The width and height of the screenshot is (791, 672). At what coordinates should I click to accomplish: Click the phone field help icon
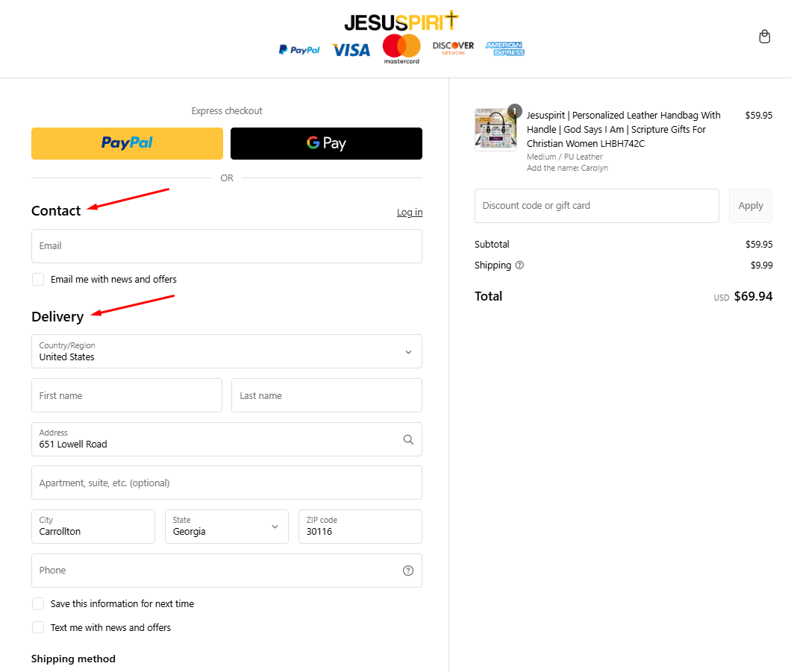408,571
